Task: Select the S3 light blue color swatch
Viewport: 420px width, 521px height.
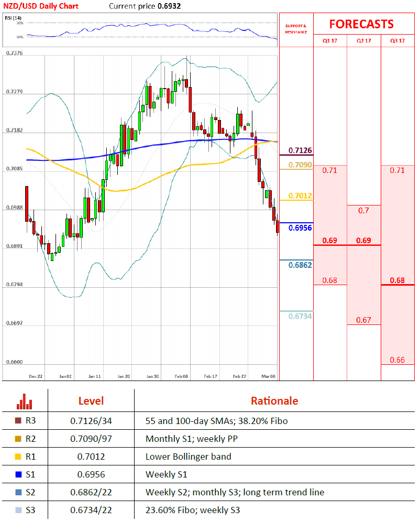Action: 19,510
